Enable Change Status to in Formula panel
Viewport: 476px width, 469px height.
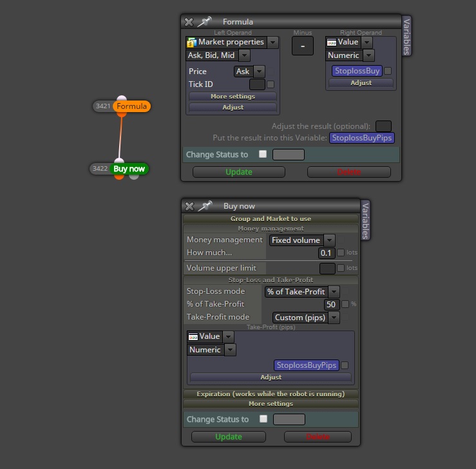tap(263, 154)
